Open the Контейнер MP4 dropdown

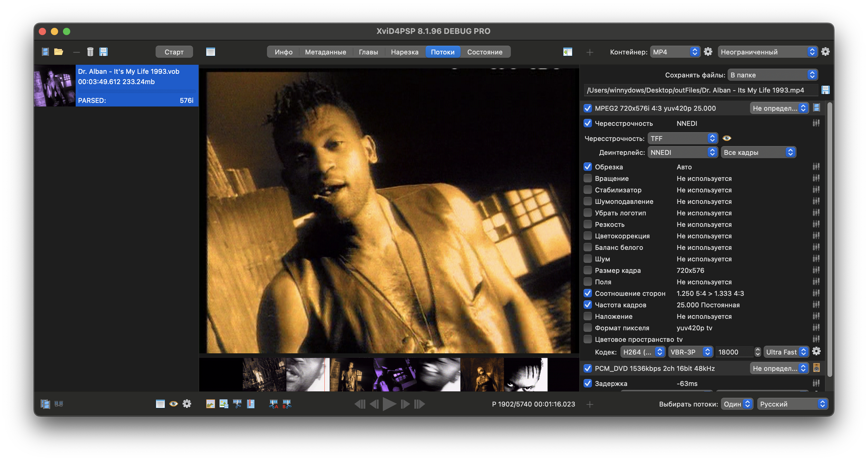(675, 52)
